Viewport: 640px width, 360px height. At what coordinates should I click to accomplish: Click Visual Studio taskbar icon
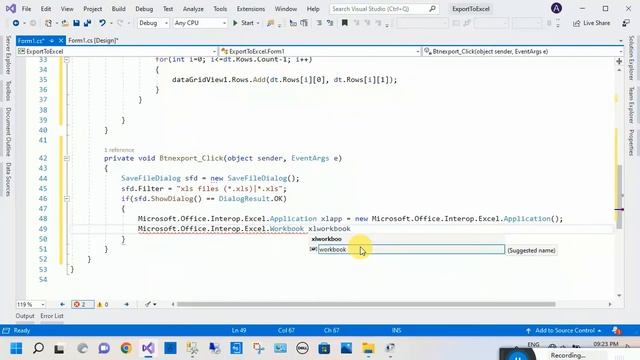(x=148, y=348)
